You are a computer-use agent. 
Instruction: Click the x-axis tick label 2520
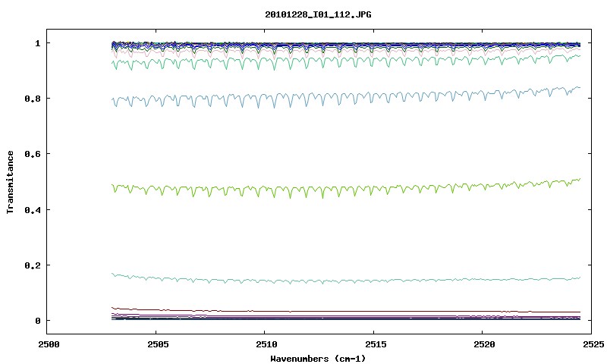coord(484,344)
